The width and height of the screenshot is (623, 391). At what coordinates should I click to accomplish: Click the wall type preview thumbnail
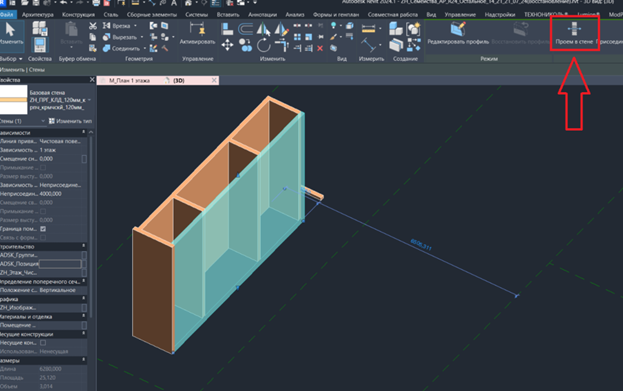coord(14,100)
